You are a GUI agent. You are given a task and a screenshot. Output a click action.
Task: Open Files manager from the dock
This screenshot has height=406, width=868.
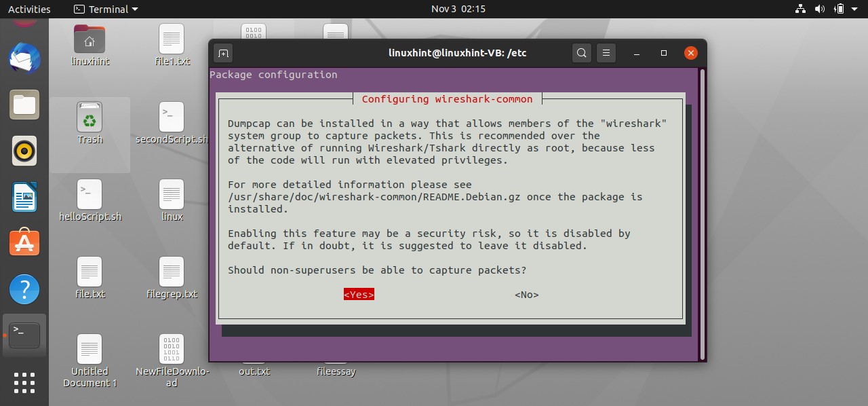point(24,105)
